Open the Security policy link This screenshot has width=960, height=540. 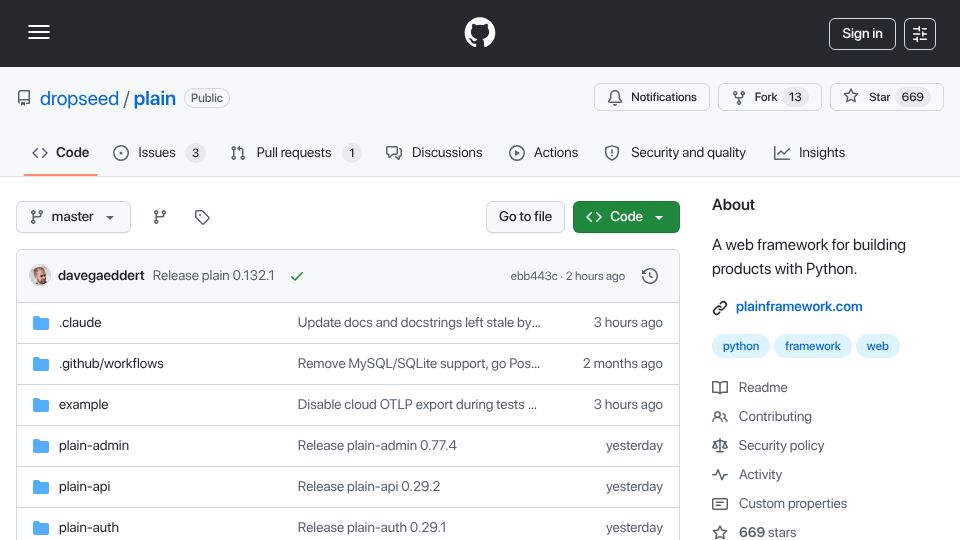[781, 446]
